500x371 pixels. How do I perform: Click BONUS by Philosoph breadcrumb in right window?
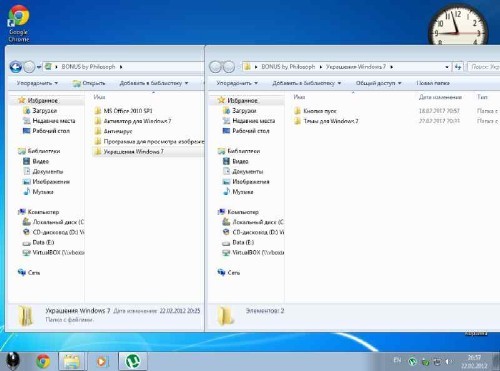[x=288, y=67]
